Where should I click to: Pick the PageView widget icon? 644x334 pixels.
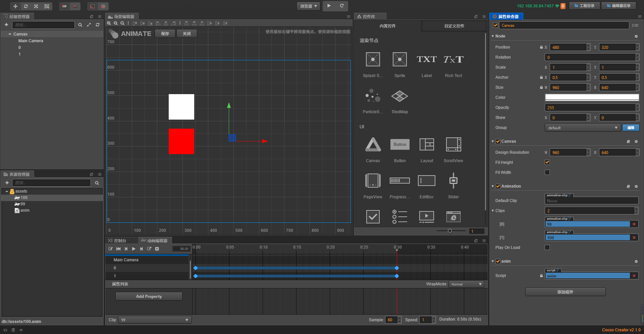(373, 181)
